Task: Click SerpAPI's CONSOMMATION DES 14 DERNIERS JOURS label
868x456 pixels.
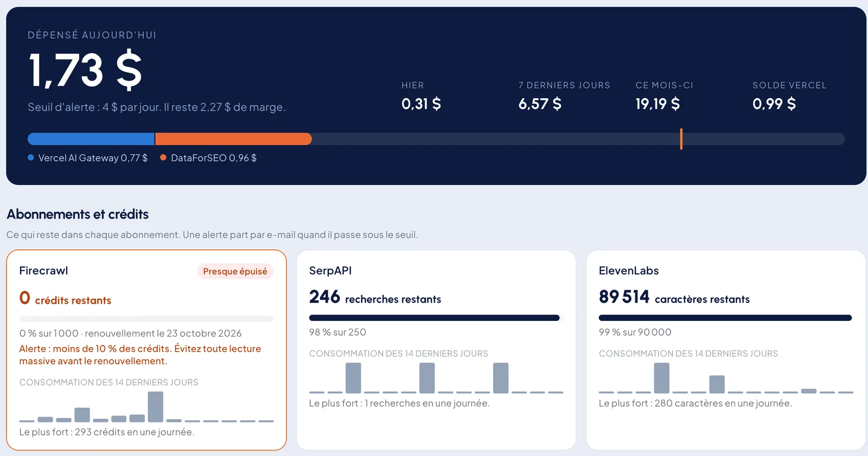Action: (x=399, y=354)
